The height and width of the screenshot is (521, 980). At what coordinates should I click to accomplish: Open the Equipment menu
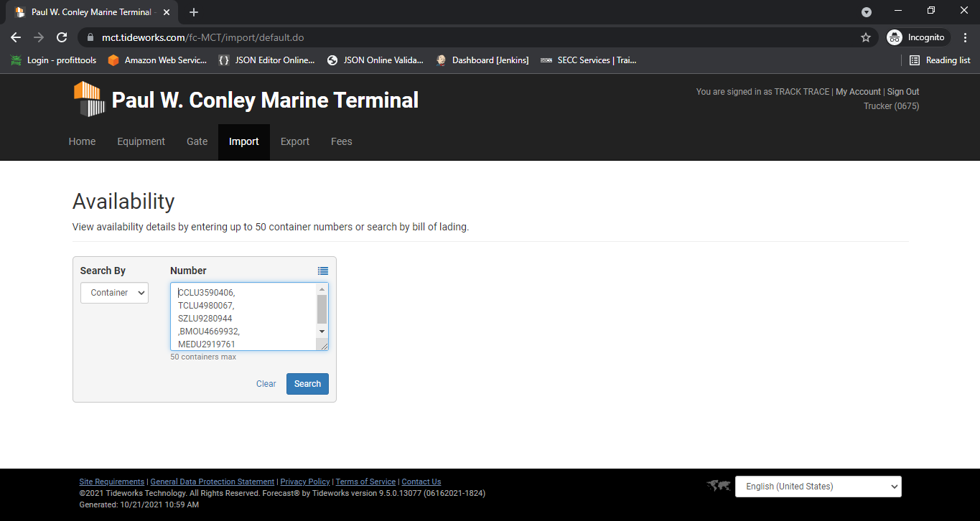141,141
